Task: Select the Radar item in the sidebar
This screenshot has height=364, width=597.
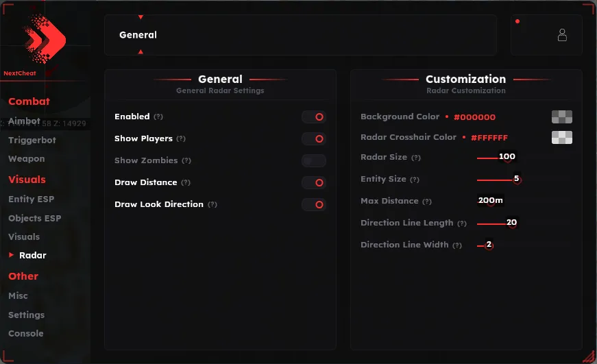Action: pyautogui.click(x=33, y=256)
